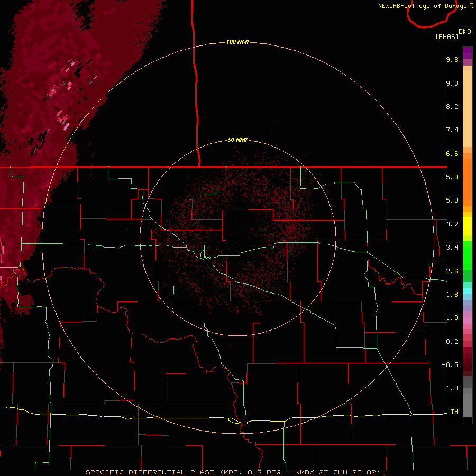Click the [PHAS] unit label

pyautogui.click(x=447, y=37)
